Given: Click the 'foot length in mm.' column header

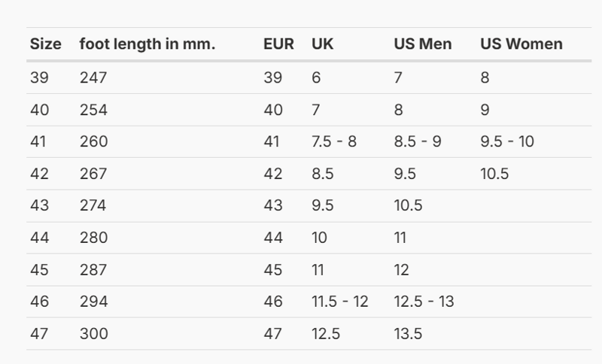Looking at the screenshot, I should point(147,44).
